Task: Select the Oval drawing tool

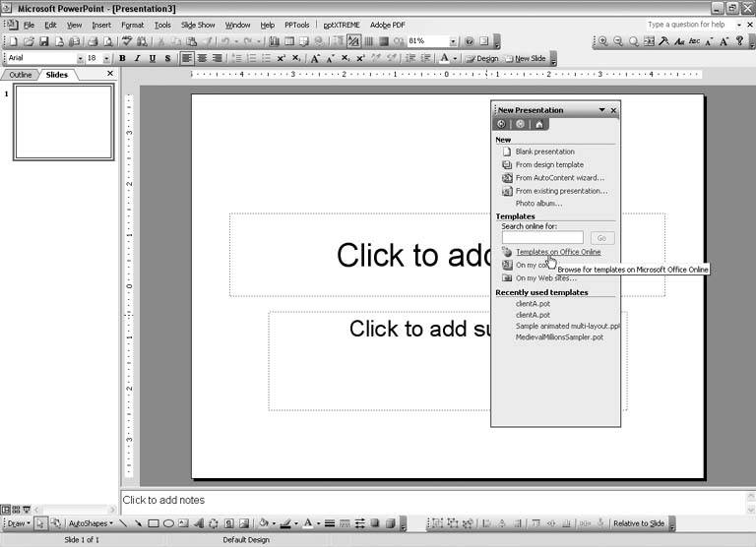Action: pos(168,523)
